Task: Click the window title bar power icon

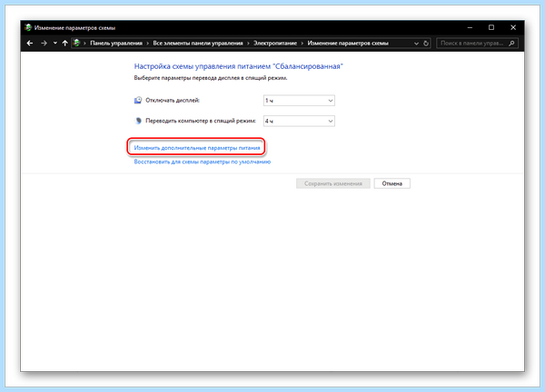Action: coord(28,27)
